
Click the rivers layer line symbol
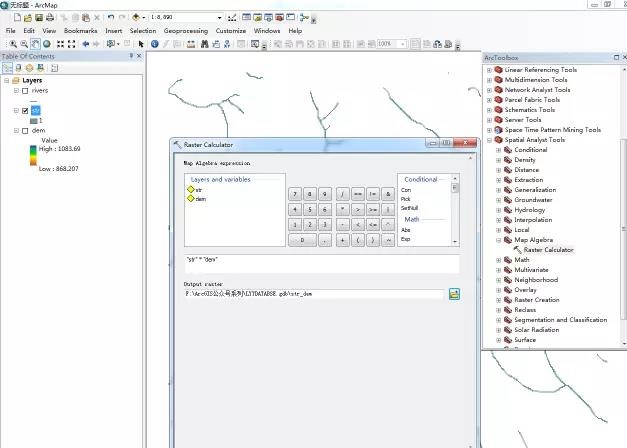pos(34,101)
